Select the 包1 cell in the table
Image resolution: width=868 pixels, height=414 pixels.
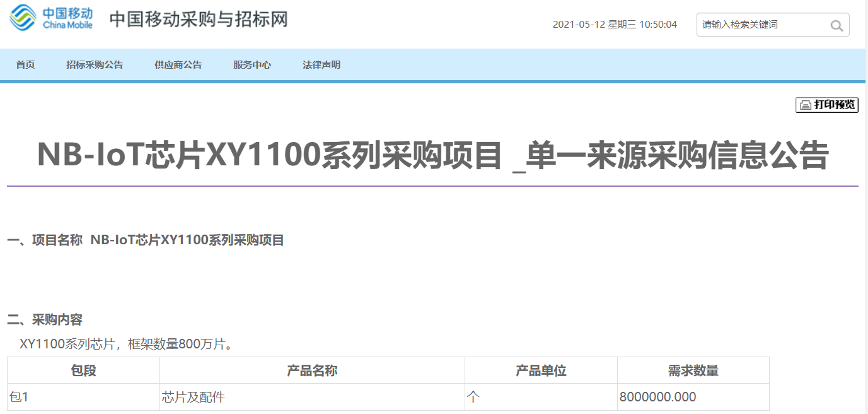pos(17,396)
